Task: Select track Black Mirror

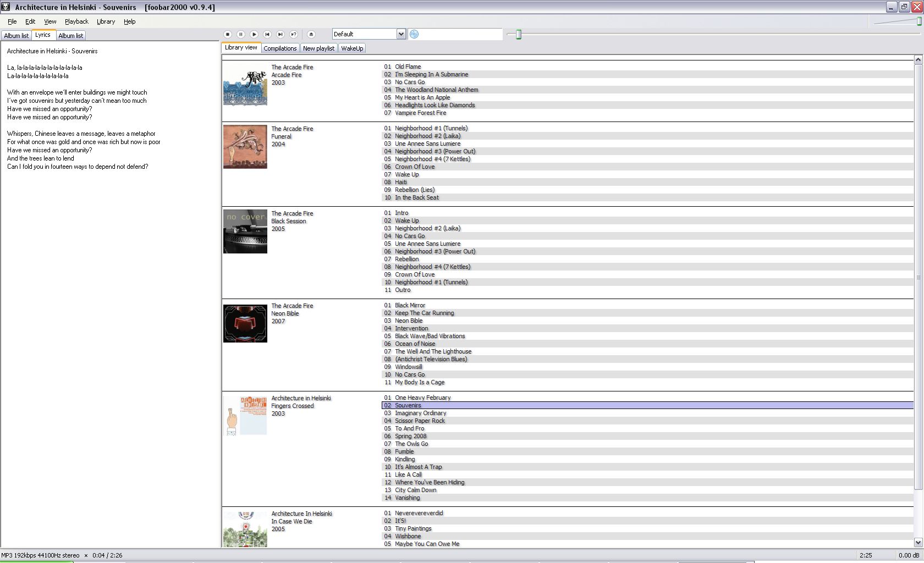Action: pyautogui.click(x=647, y=305)
